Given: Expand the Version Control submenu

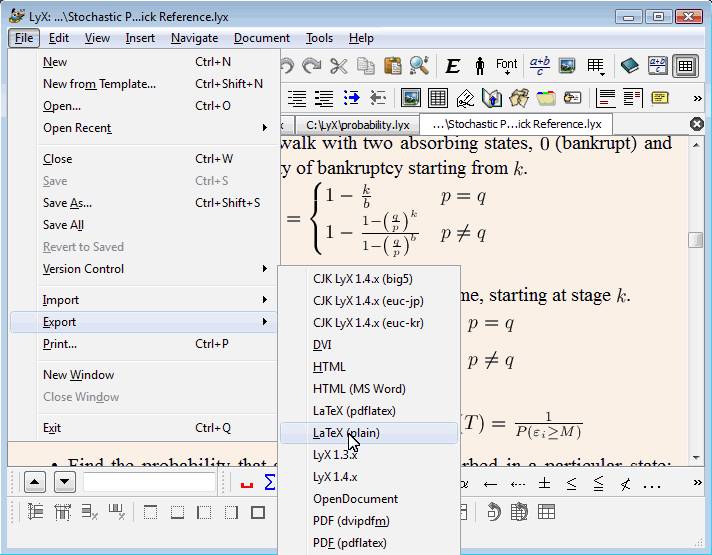Looking at the screenshot, I should pos(142,269).
